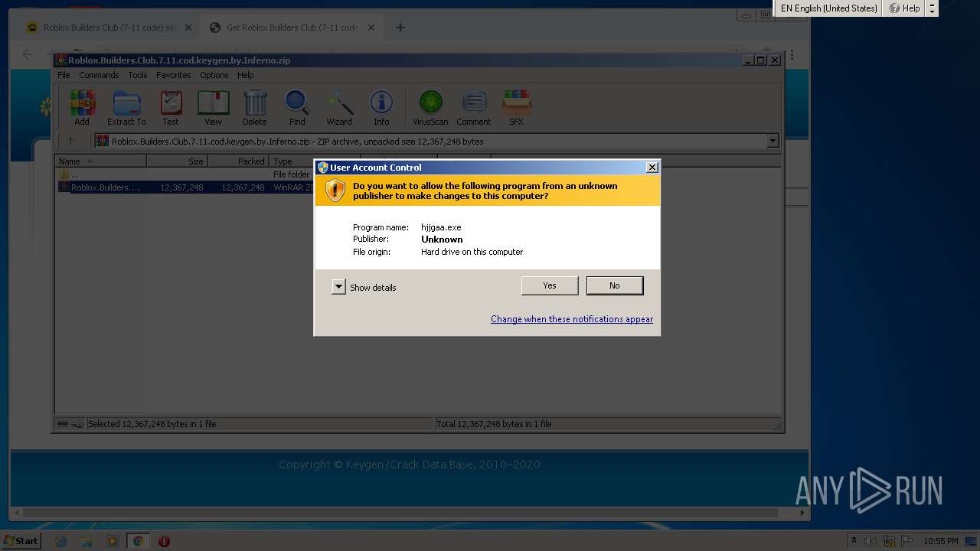The width and height of the screenshot is (980, 551).
Task: Sort by the Type column header
Action: tap(292, 161)
